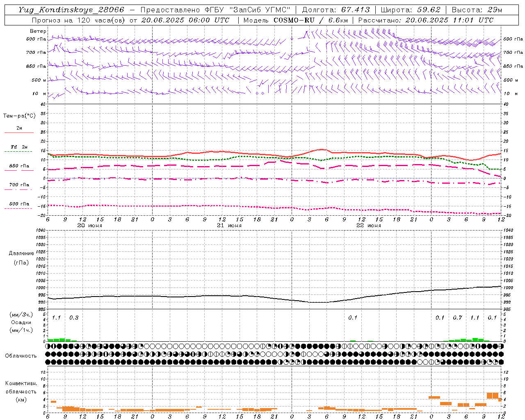Viewport: 525px width, 420px height.
Task: Click the Ветер wind section label
Action: point(38,31)
